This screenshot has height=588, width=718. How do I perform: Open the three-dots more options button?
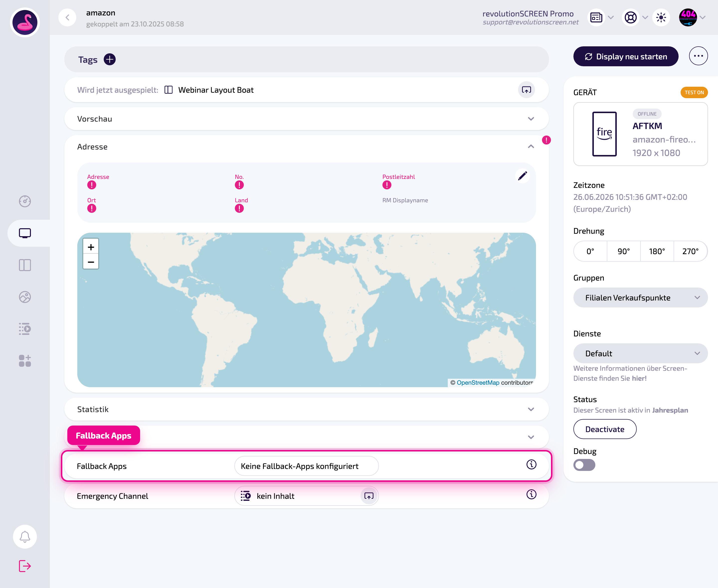point(698,56)
